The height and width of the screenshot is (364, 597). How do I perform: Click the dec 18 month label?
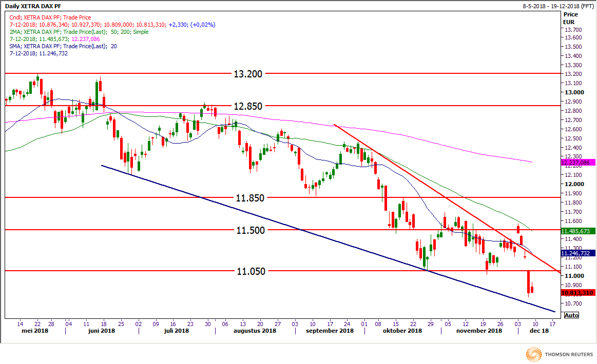tap(540, 331)
